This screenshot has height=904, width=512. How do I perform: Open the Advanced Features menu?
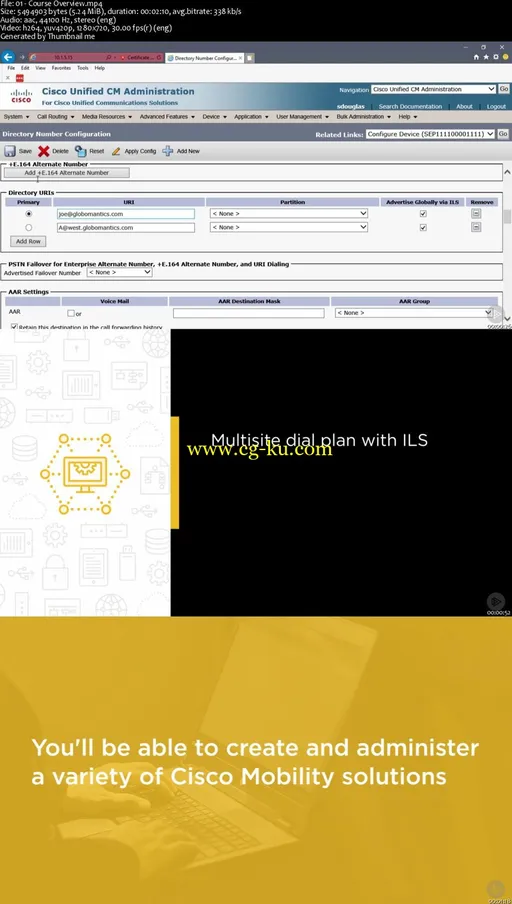[x=167, y=116]
